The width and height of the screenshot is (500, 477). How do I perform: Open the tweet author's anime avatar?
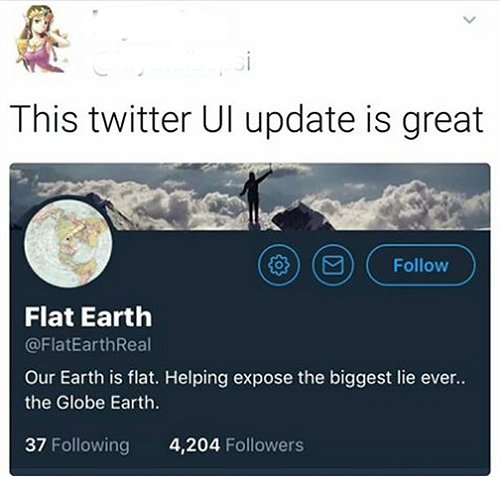coord(42,38)
